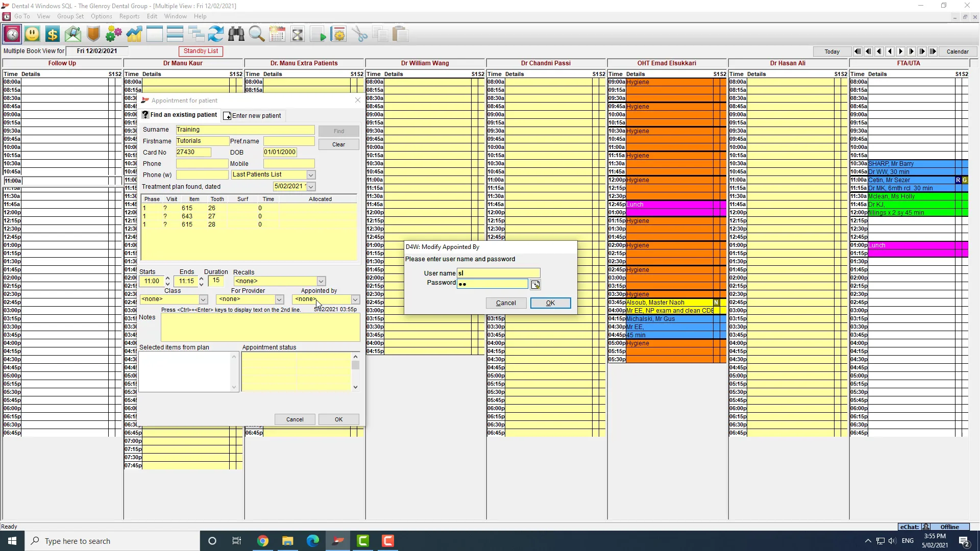Click OK in Modify Appointed By dialog
This screenshot has width=980, height=551.
coord(550,303)
